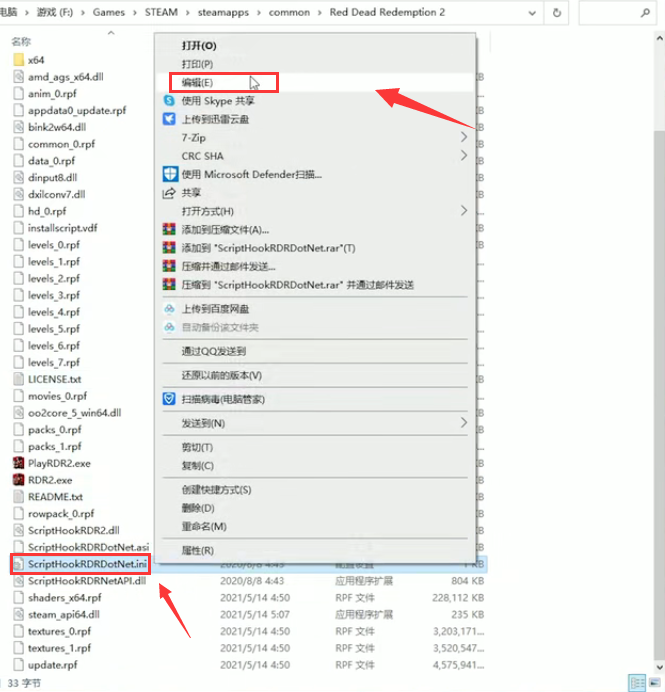Click chevron after common in breadcrumb

[x=320, y=13]
